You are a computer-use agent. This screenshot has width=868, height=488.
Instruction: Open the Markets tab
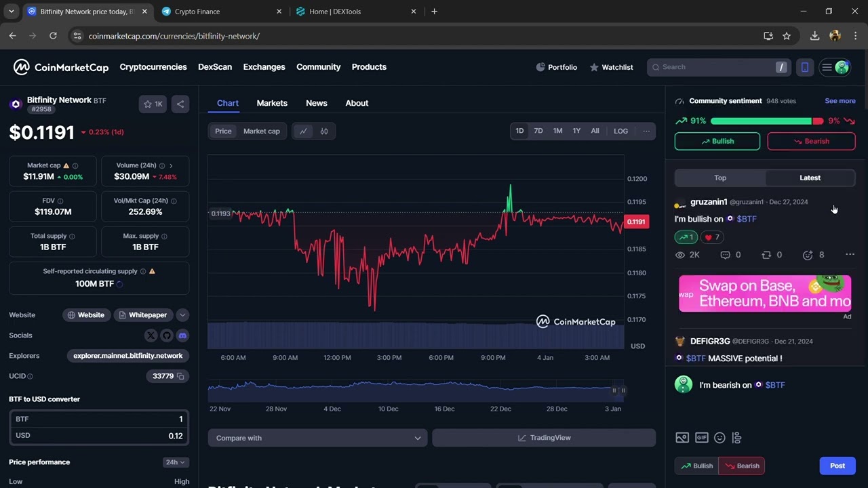click(272, 103)
